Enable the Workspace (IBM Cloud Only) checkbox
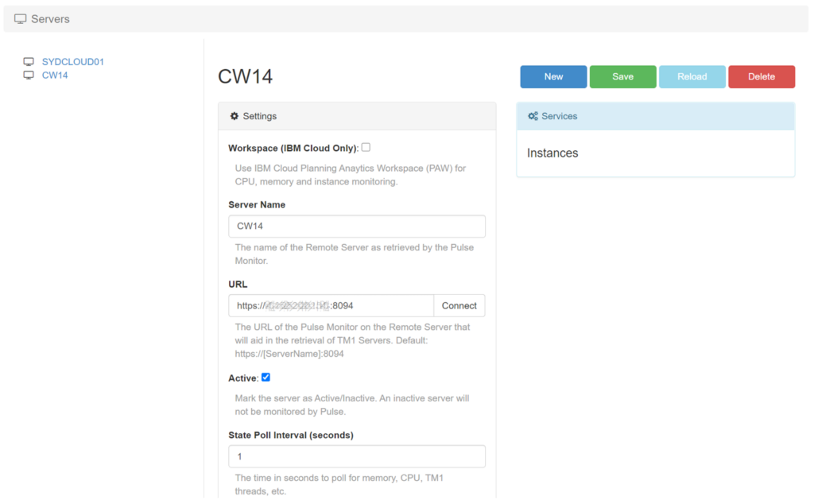The height and width of the screenshot is (504, 814). 366,147
